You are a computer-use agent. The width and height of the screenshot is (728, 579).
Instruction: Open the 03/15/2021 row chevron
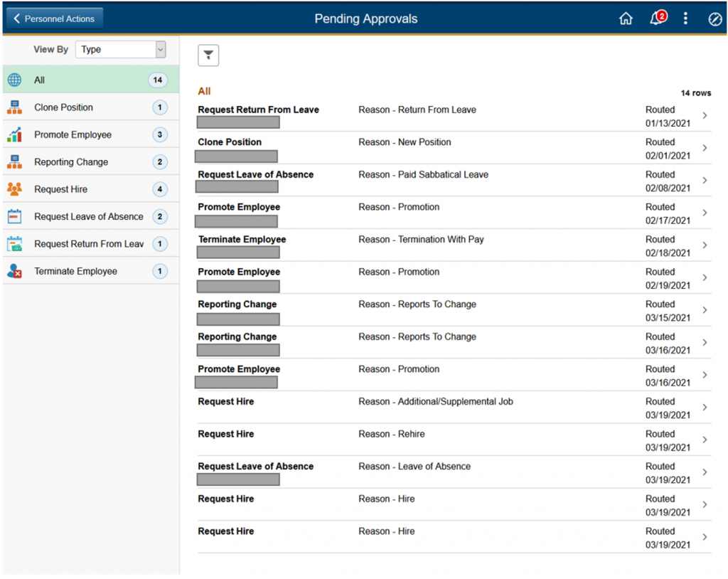click(x=705, y=310)
